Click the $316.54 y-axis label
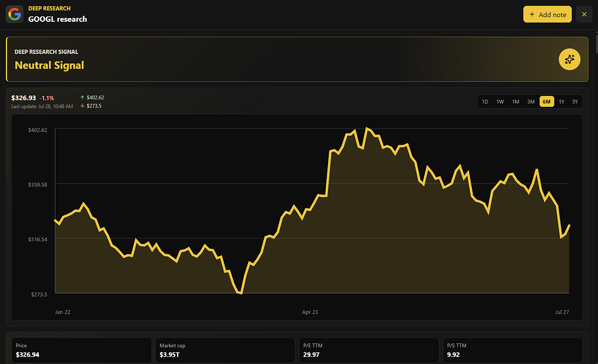 tap(38, 239)
